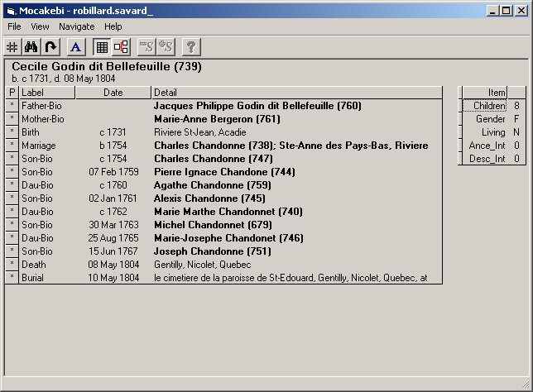Screen dimensions: 533x392
Task: Open Joseph Chandonne (751)
Action: [213, 251]
